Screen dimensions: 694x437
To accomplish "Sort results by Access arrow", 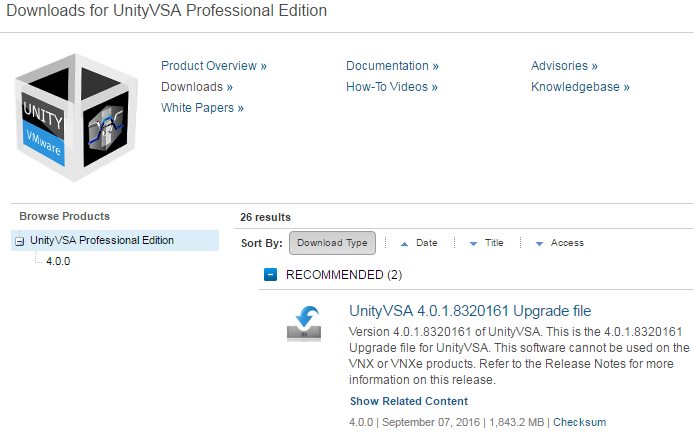I will point(539,243).
